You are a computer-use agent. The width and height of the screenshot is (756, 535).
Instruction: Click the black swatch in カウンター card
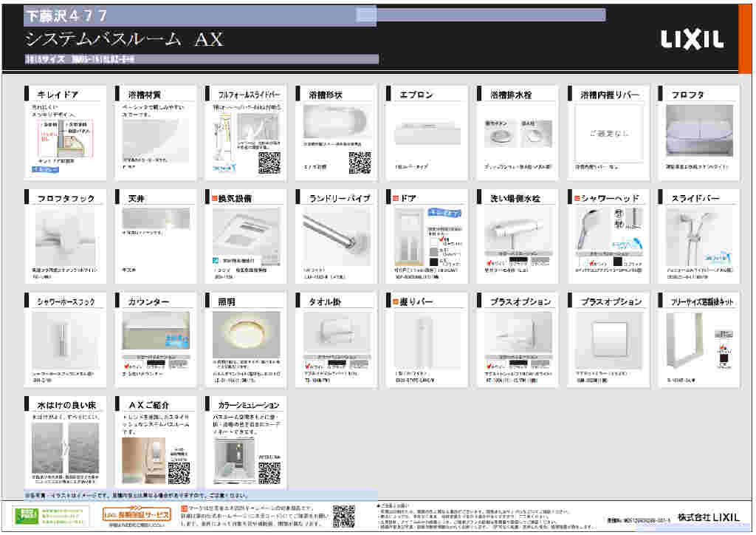(x=155, y=364)
